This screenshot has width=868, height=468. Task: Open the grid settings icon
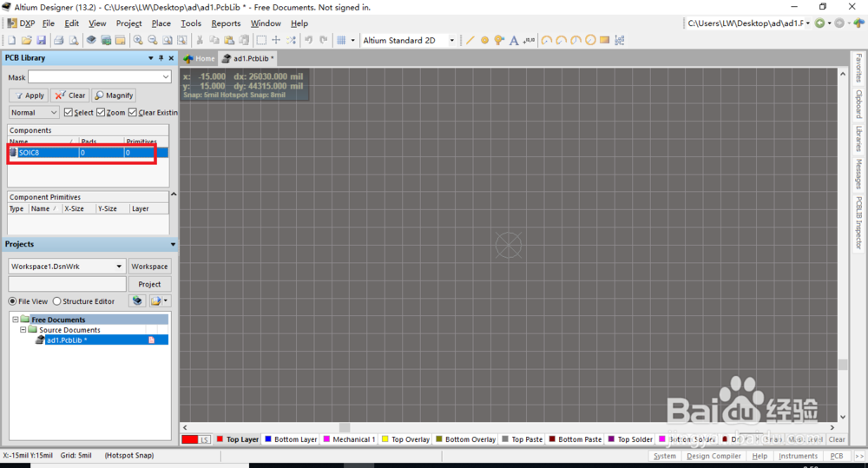[341, 40]
